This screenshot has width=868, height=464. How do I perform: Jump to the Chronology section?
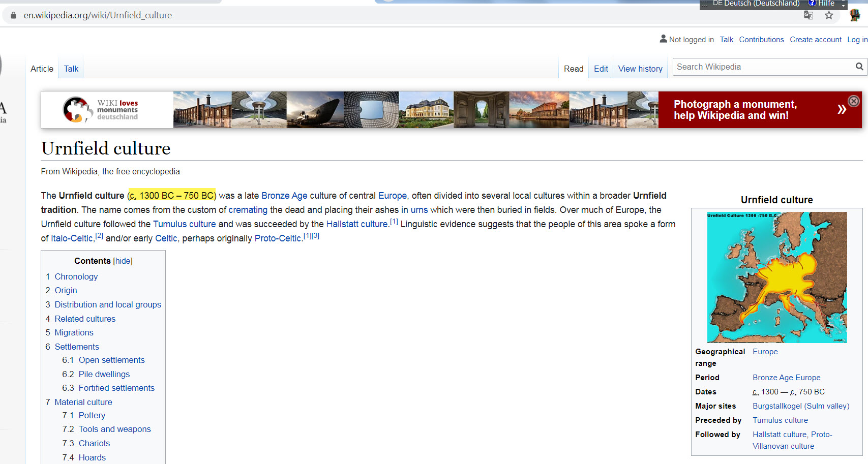pyautogui.click(x=76, y=276)
